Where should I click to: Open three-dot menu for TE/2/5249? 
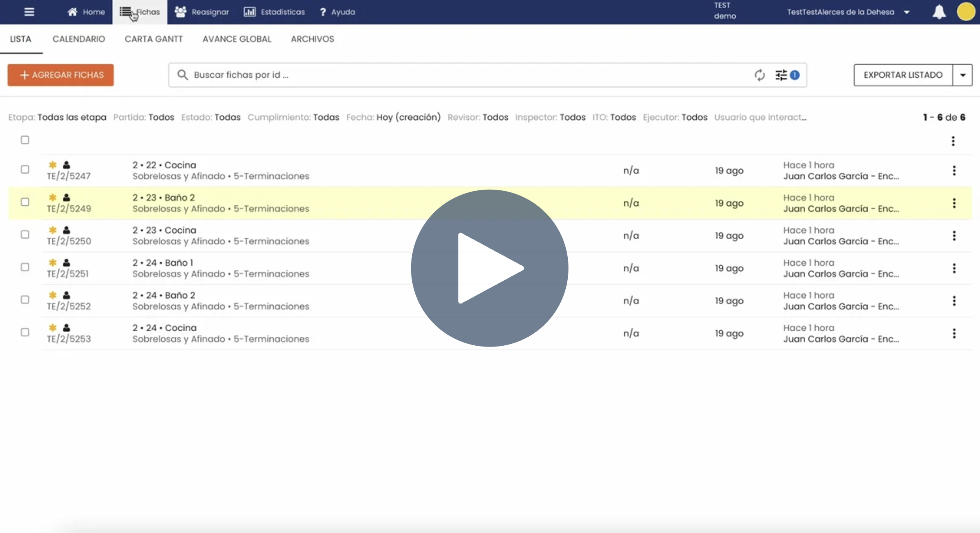point(954,203)
